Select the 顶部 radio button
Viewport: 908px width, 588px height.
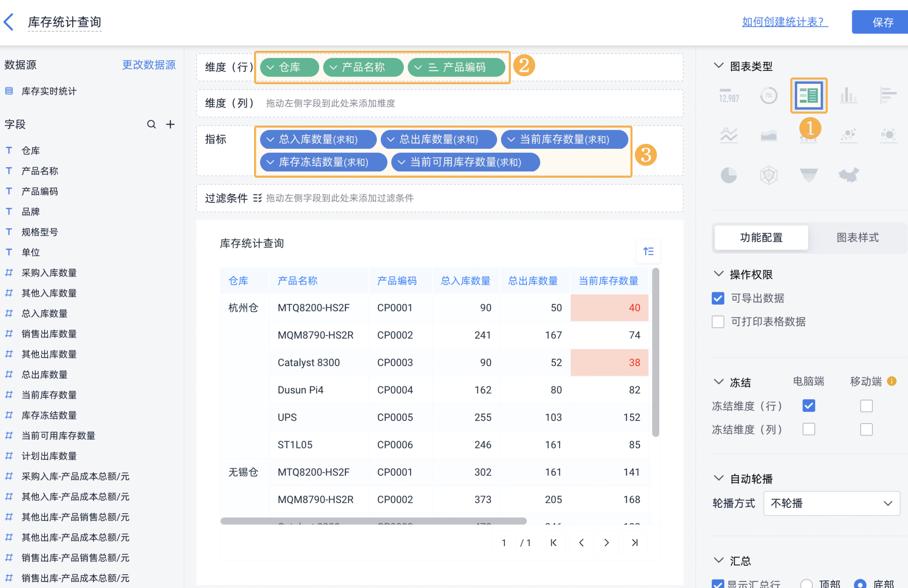(x=806, y=584)
